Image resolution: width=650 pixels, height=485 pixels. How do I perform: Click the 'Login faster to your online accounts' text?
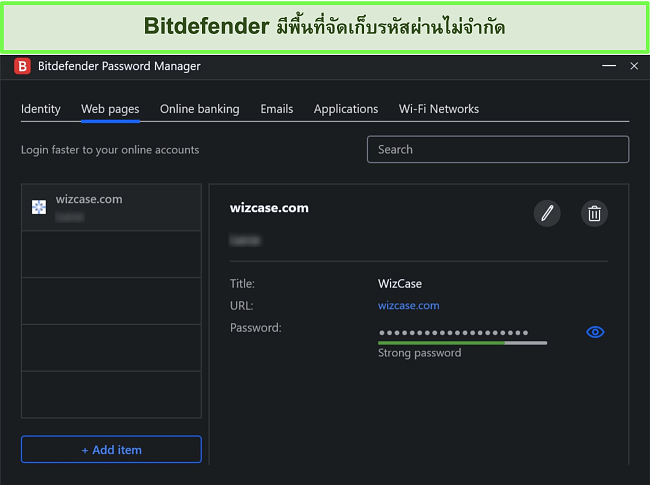coord(110,150)
